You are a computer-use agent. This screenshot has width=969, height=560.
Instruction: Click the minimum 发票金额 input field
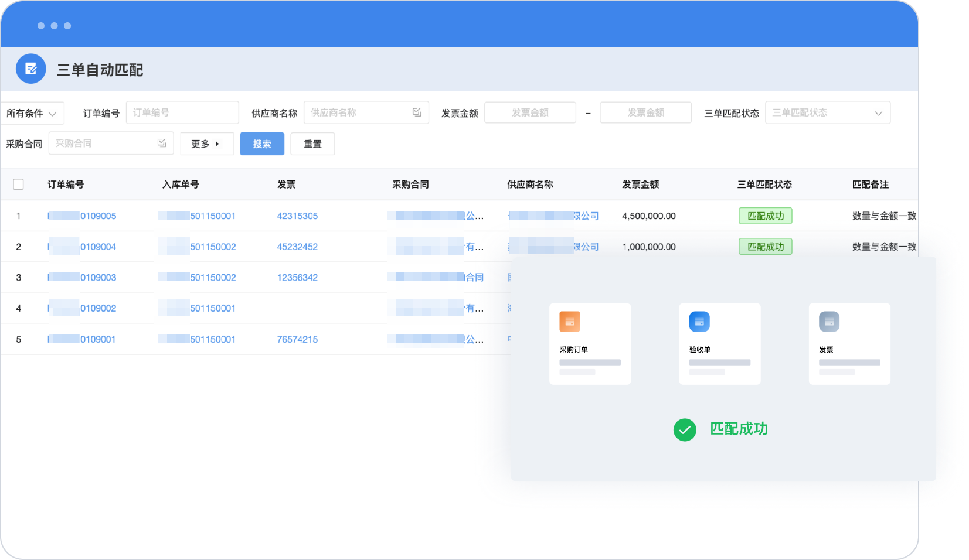pos(530,112)
